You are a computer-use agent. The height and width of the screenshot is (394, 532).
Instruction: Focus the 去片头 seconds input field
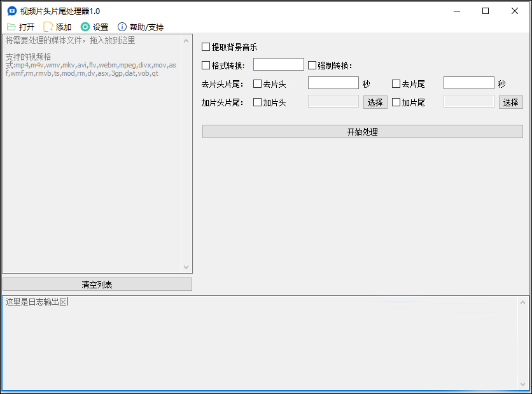click(333, 83)
